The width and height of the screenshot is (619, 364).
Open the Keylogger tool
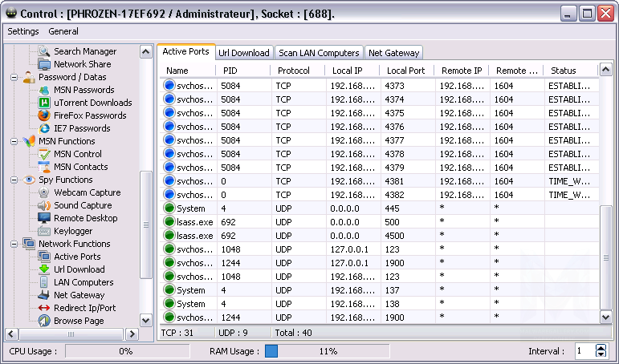[73, 231]
